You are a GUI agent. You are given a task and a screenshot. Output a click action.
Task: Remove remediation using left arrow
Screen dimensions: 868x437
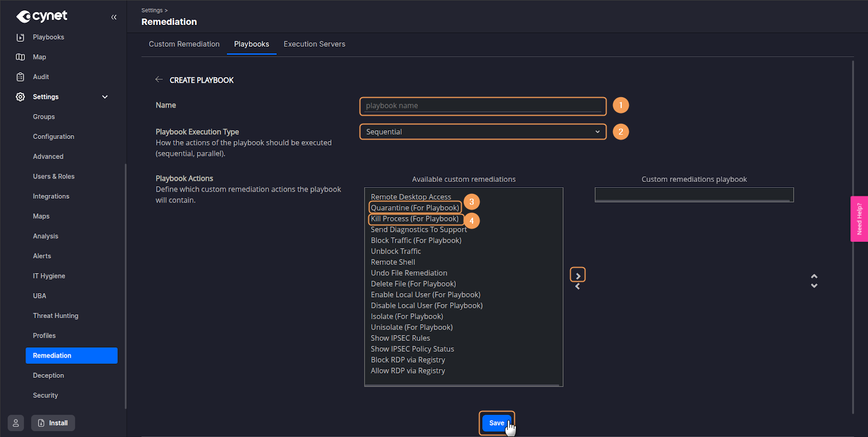[578, 287]
